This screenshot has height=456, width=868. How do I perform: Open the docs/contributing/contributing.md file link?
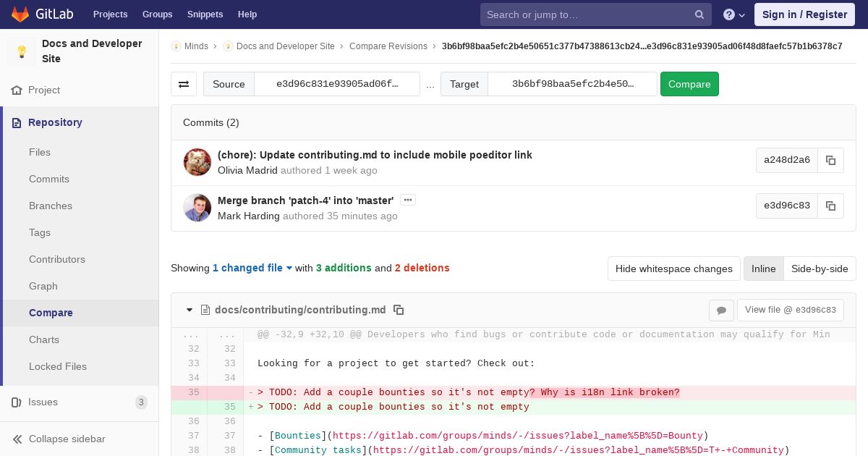tap(300, 310)
